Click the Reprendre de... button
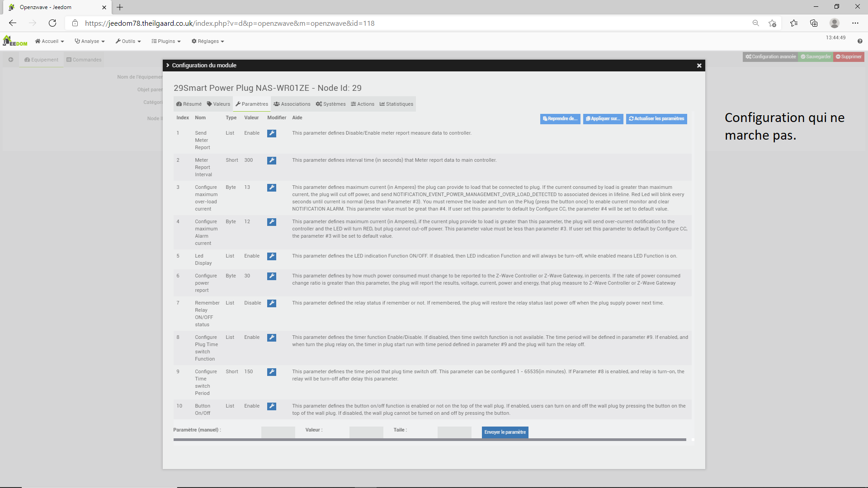This screenshot has width=868, height=488. pos(560,119)
